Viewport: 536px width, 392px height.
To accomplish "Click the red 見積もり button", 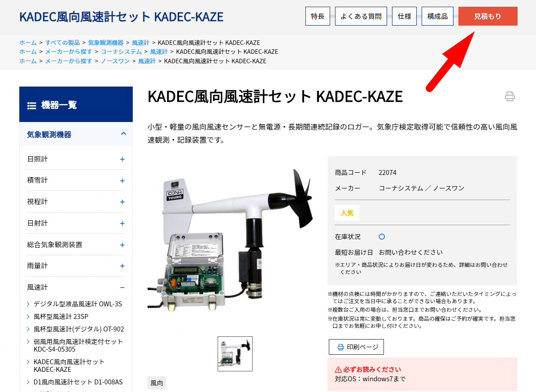I will [488, 16].
